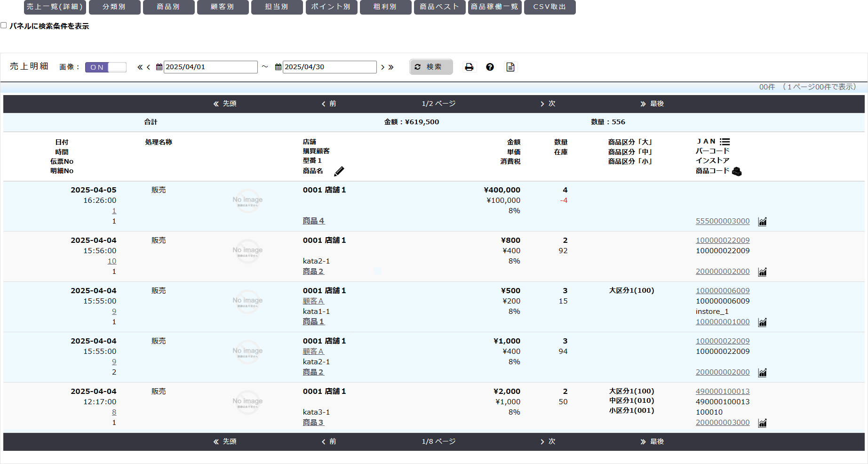The image size is (868, 464).
Task: Click the CSV取出 button
Action: click(x=549, y=7)
